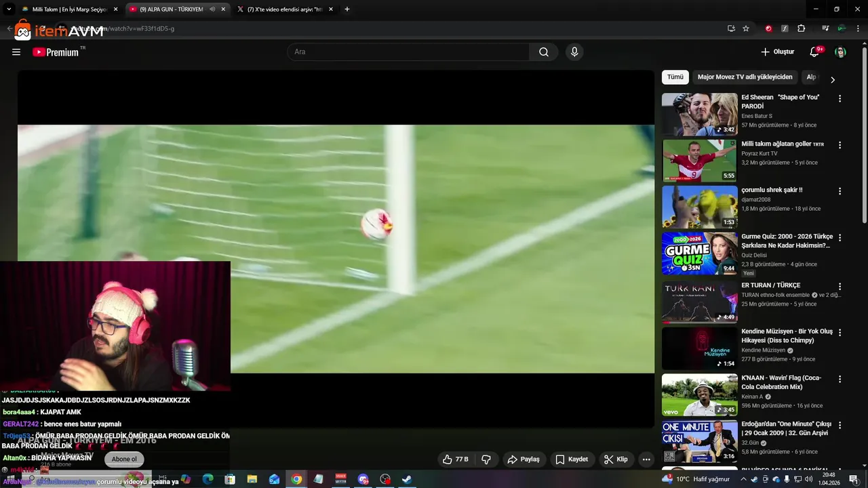Dislike the video with thumbs-down button
868x488 pixels.
486,460
